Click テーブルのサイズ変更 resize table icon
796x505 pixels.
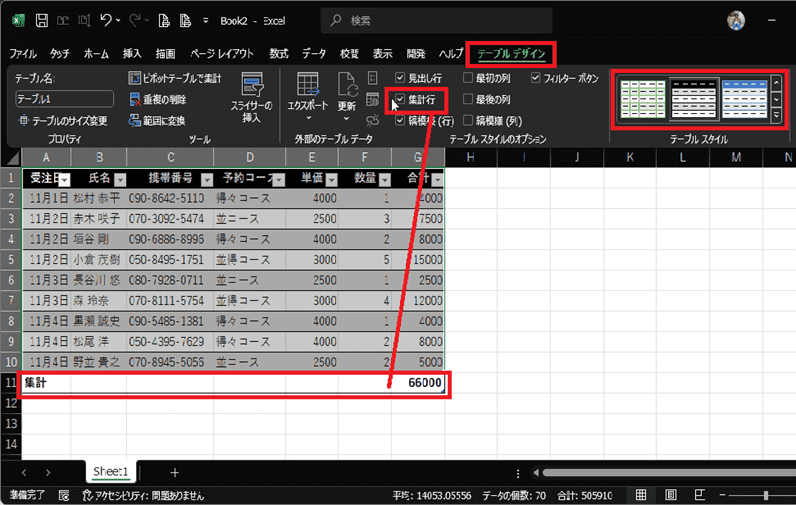[x=24, y=120]
